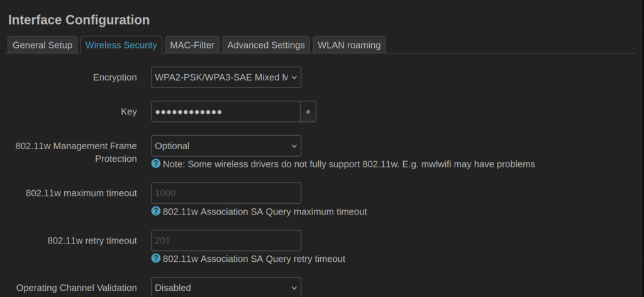
Task: Click the help icon beside the mwlwifi driver note
Action: (x=156, y=164)
